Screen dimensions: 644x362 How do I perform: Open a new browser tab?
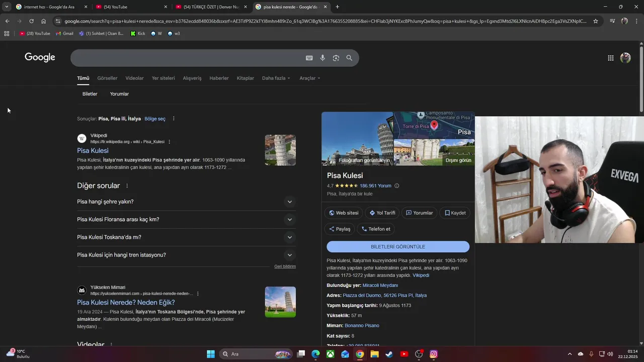(x=337, y=7)
